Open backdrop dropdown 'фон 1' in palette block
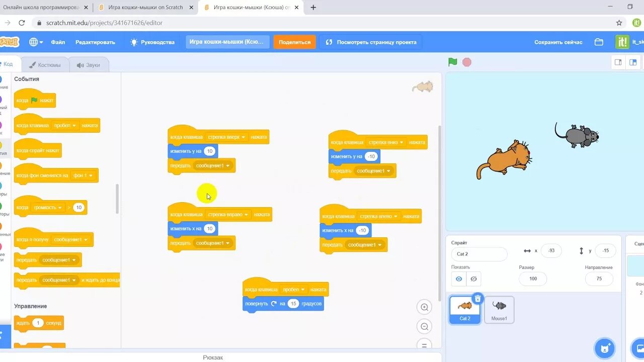The width and height of the screenshot is (644, 362). tap(83, 175)
